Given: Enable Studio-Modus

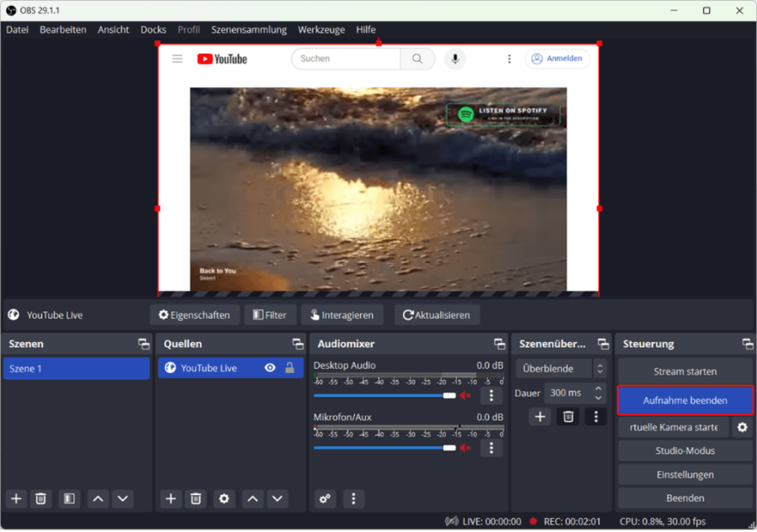Looking at the screenshot, I should pyautogui.click(x=685, y=451).
